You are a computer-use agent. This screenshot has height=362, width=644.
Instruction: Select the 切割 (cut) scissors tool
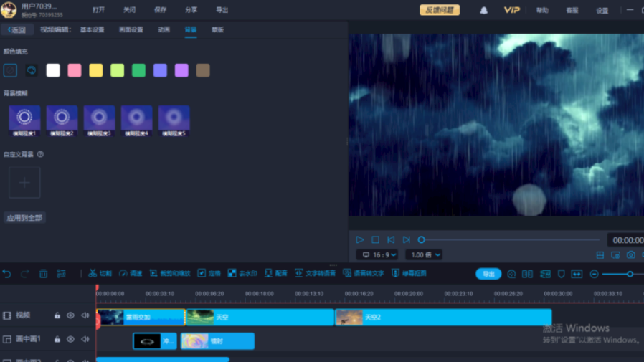pyautogui.click(x=100, y=274)
